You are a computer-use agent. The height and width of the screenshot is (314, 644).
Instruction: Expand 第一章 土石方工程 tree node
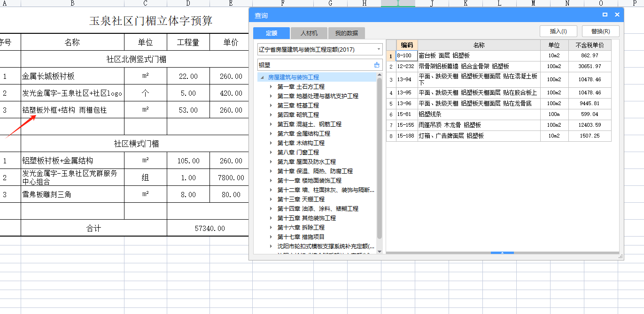(x=271, y=87)
